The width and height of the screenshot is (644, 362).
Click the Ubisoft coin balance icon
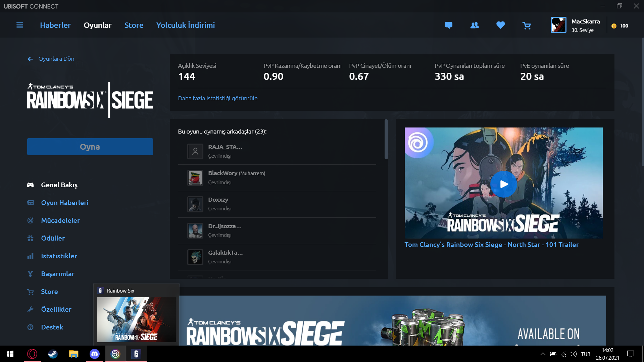click(x=614, y=26)
